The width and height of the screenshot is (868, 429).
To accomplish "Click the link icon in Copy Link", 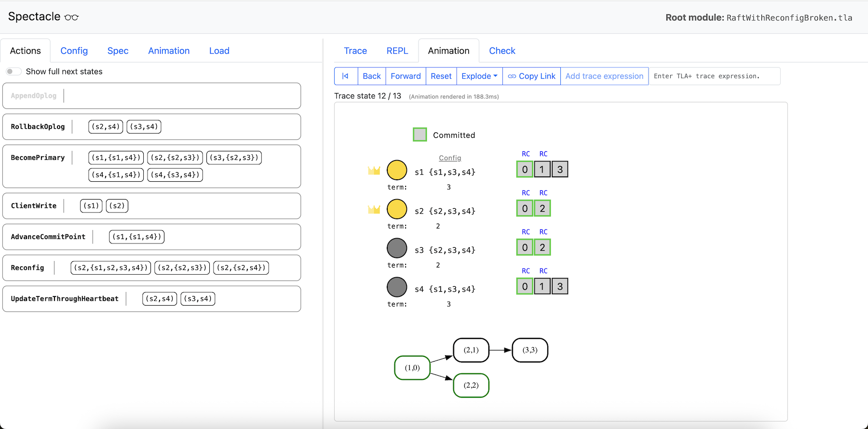I will 512,76.
